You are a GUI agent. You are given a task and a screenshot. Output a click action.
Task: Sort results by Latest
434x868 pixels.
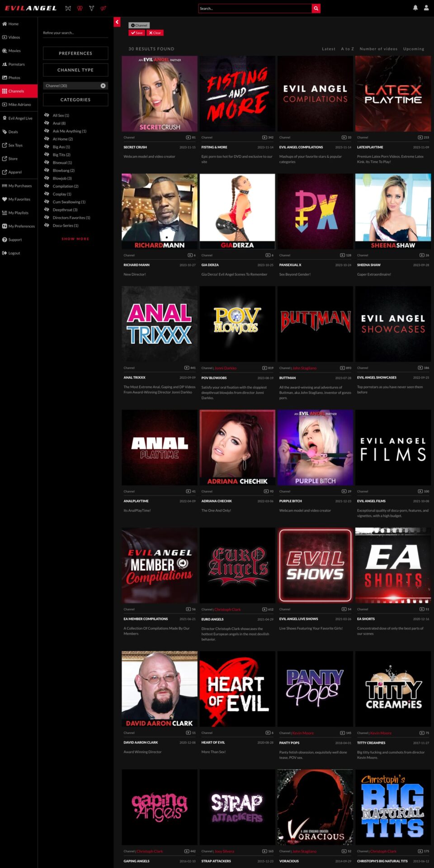(329, 49)
